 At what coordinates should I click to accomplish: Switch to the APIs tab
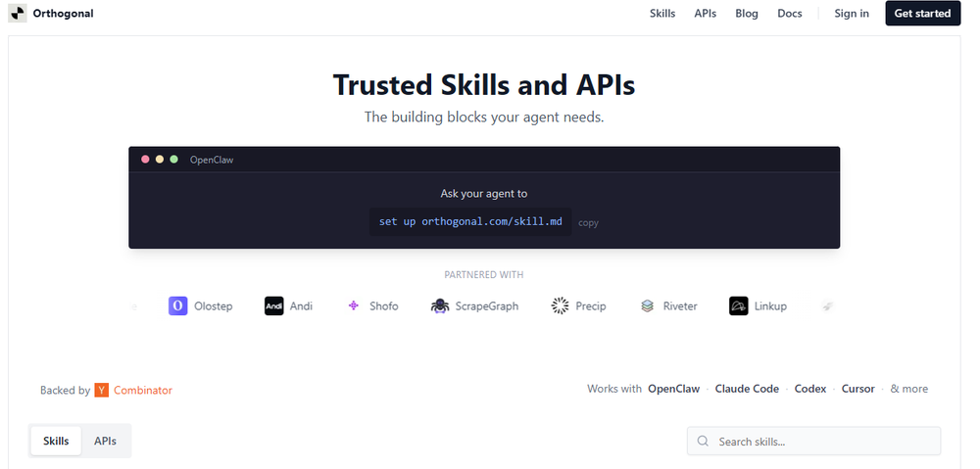tap(105, 441)
